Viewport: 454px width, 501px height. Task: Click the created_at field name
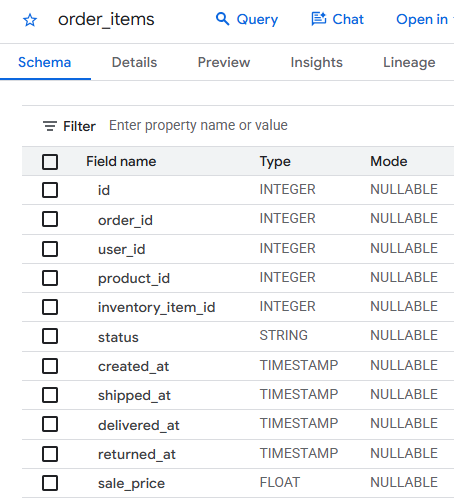pos(133,367)
